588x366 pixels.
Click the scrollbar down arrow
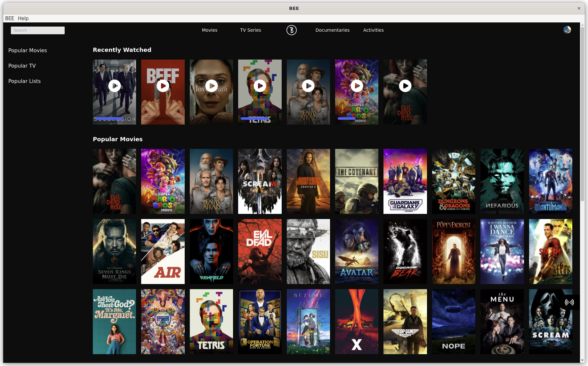point(582,360)
